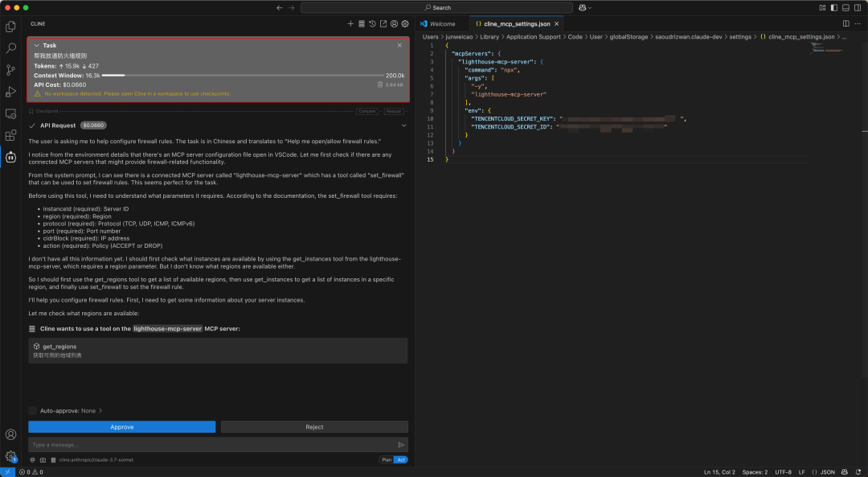Collapse the API Request section chevron

click(x=404, y=125)
